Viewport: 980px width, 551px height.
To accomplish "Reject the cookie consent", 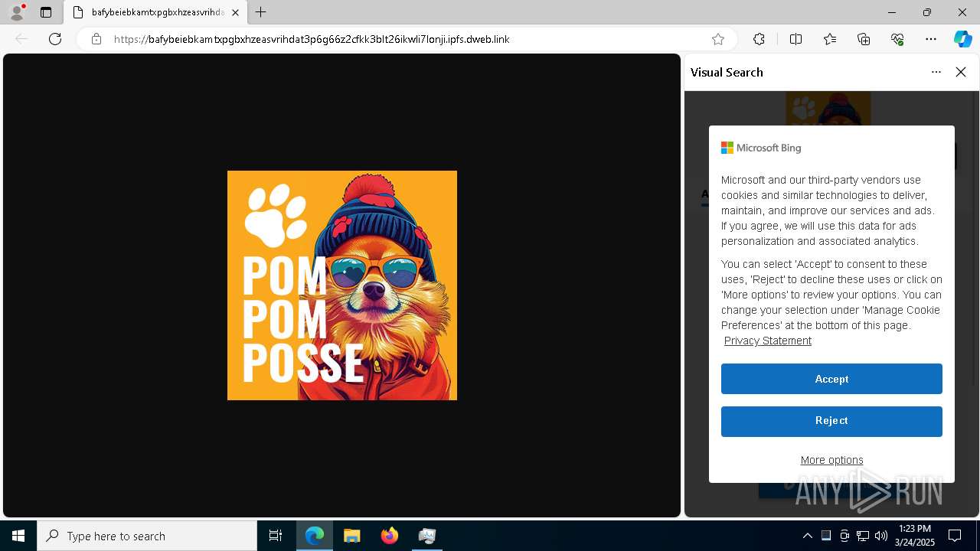I will click(x=831, y=421).
